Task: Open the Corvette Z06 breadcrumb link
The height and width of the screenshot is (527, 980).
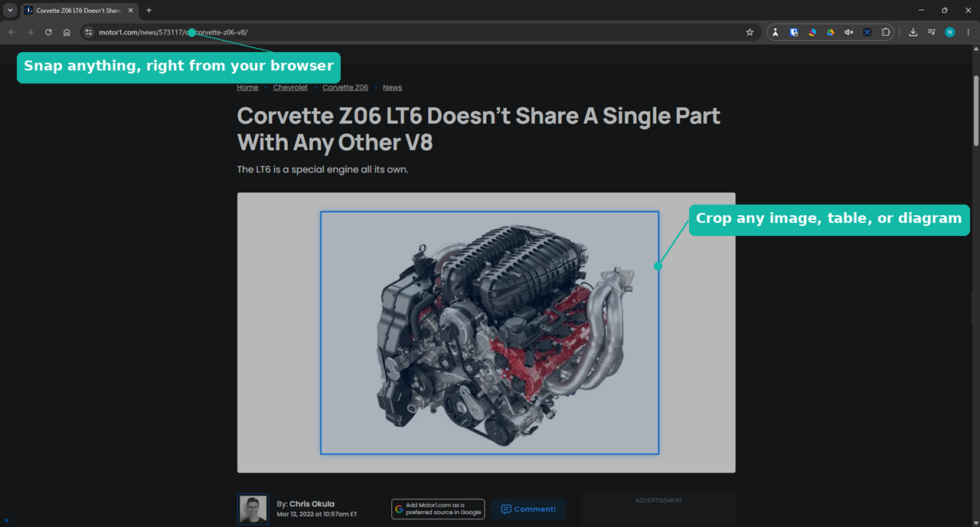Action: pos(345,87)
